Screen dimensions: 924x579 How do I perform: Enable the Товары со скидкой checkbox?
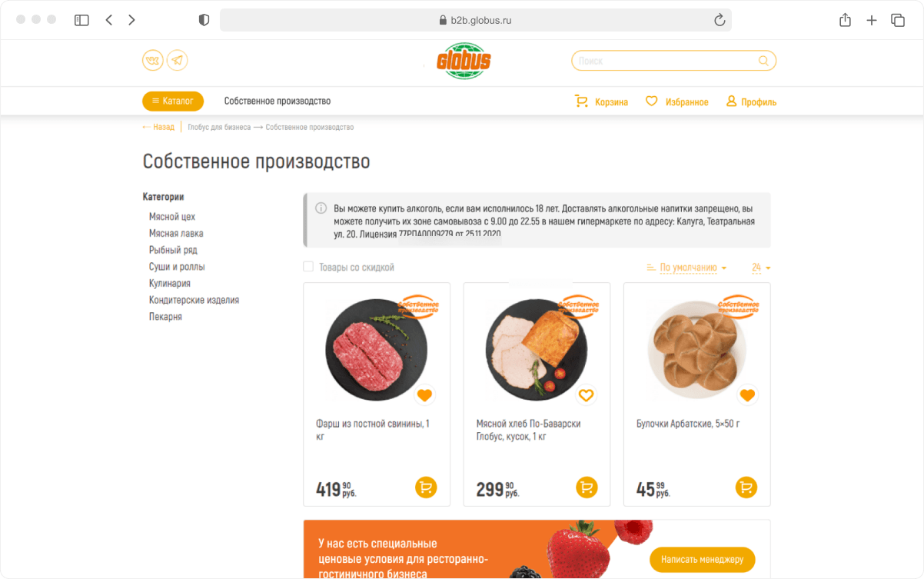(308, 267)
